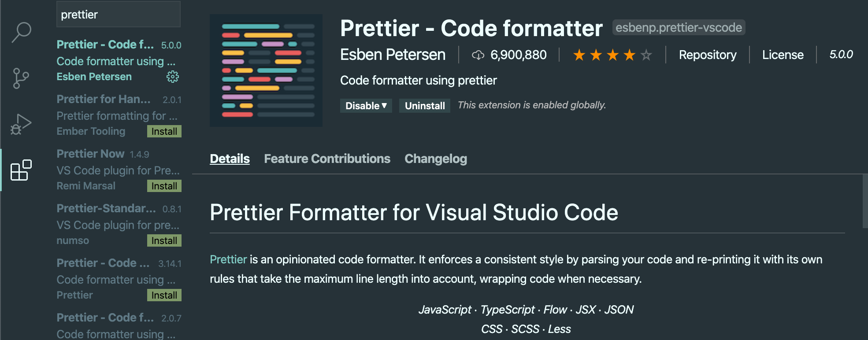The height and width of the screenshot is (340, 868).
Task: Install Prettier for Handlebars by Ember Tooling
Action: tap(164, 131)
